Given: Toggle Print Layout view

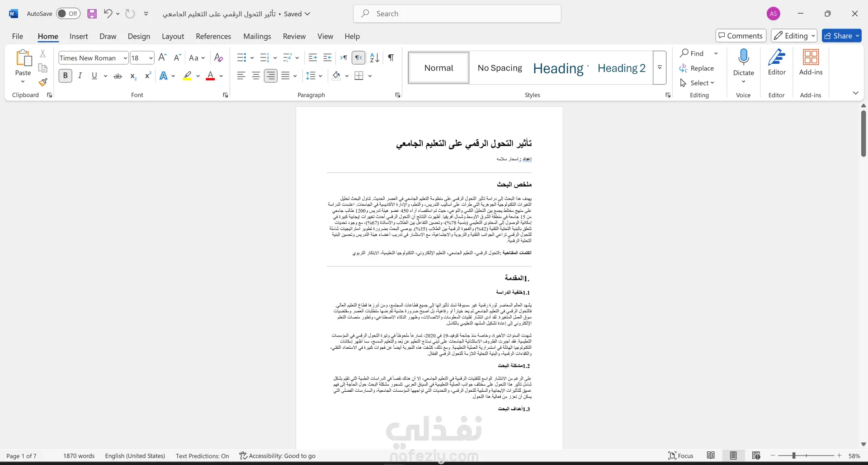Looking at the screenshot, I should [x=733, y=456].
